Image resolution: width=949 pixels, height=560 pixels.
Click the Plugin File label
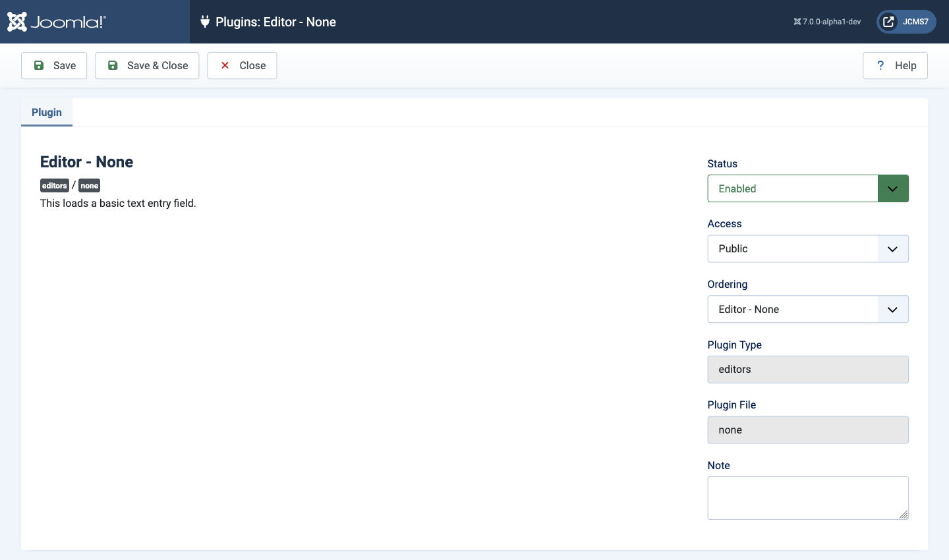click(732, 405)
